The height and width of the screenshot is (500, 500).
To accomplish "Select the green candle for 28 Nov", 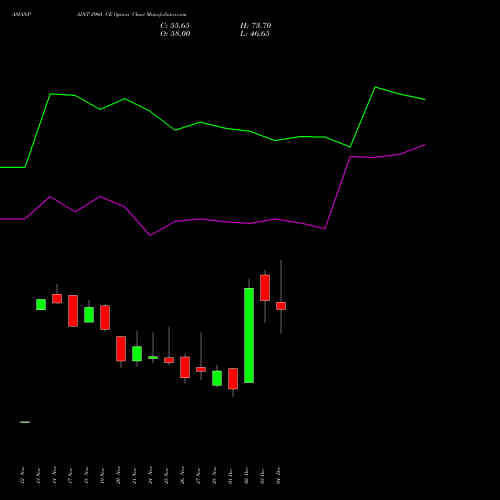I will click(x=217, y=378).
